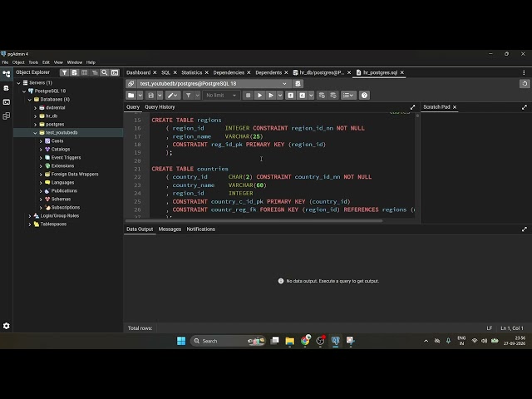This screenshot has width=532, height=399.
Task: Expand the dvdrental database node
Action: (x=35, y=108)
